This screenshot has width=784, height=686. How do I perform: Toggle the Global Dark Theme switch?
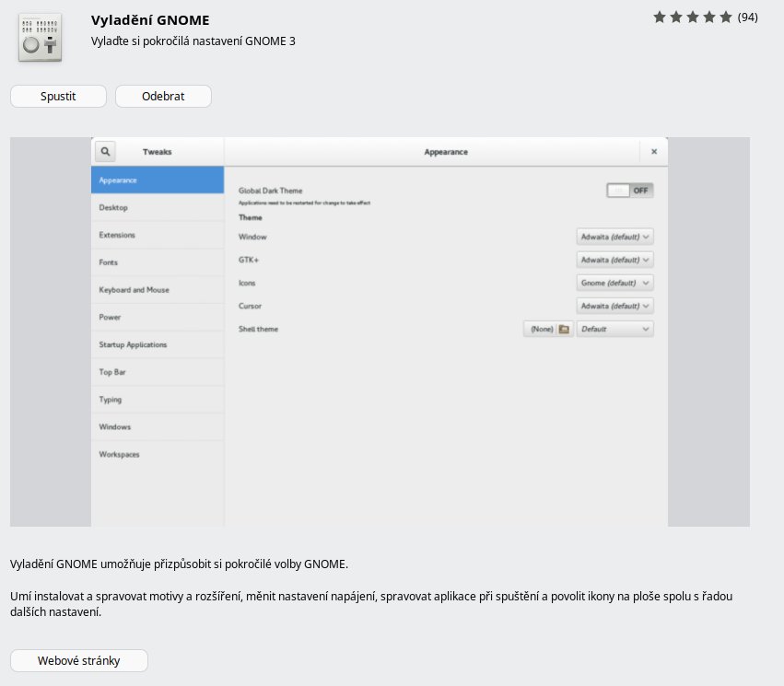(x=630, y=191)
